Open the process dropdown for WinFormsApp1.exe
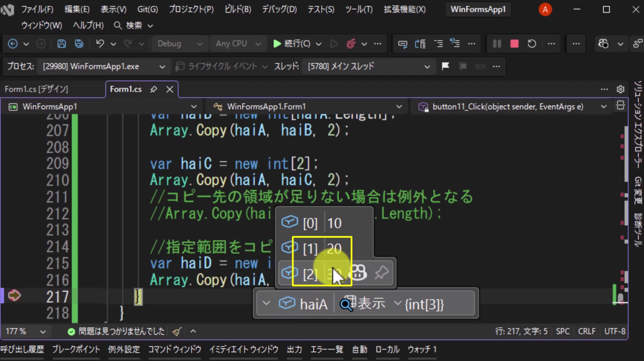The image size is (644, 361). [104, 66]
